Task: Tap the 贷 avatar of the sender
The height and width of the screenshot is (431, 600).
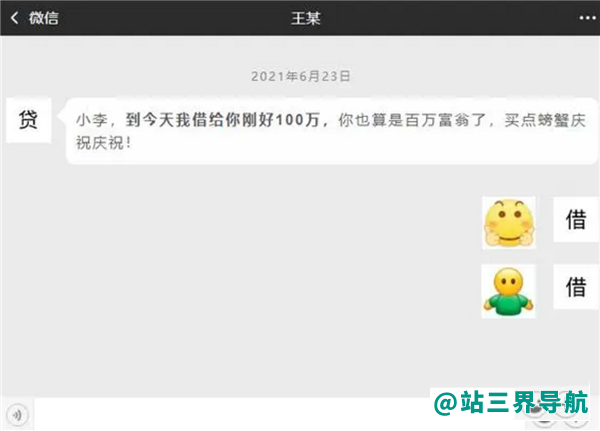Action: coord(29,120)
